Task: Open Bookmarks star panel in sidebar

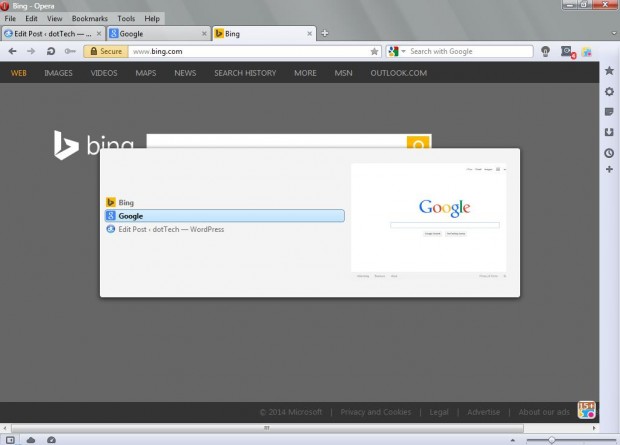Action: (609, 70)
